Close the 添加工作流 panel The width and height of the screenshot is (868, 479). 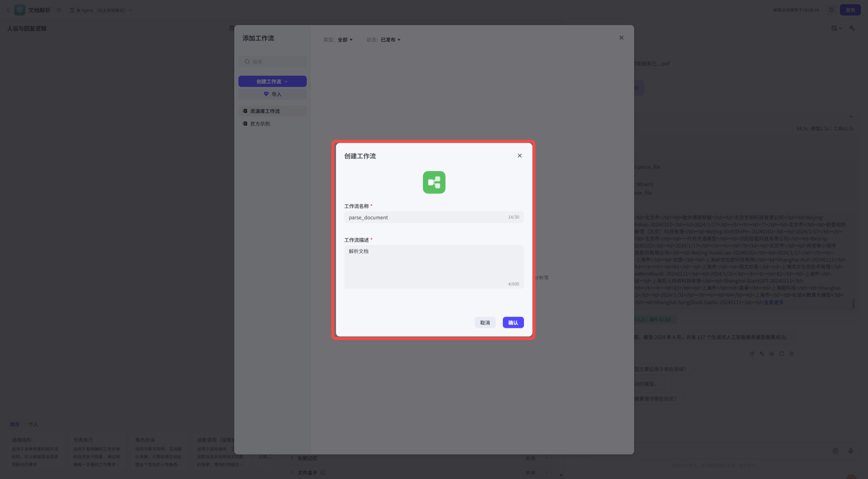tap(621, 38)
